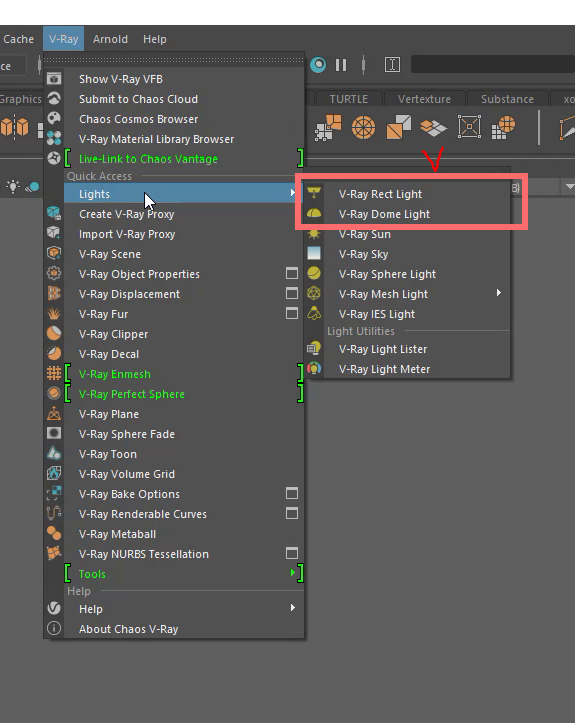Viewport: 575px width, 723px height.
Task: Click the polar wheel shelf icon
Action: coord(363,127)
